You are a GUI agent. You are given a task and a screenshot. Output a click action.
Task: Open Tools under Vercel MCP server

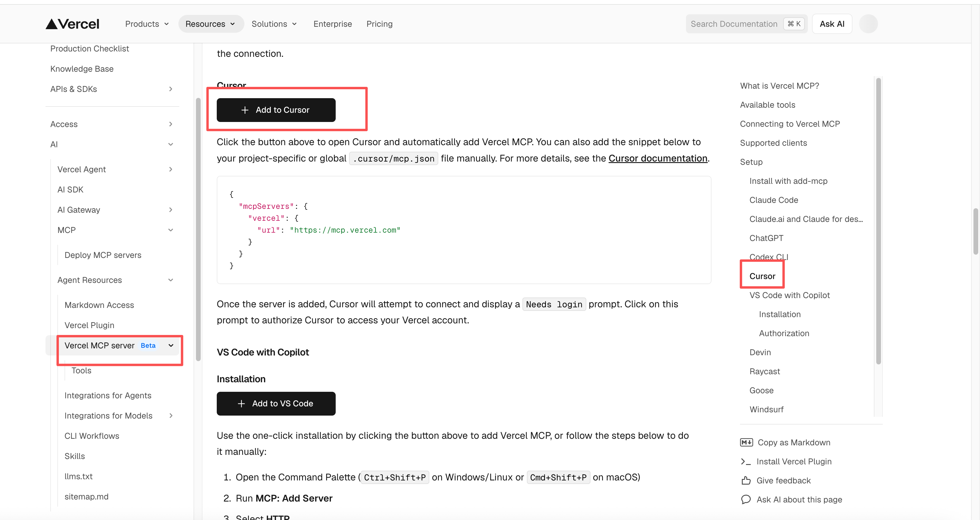coord(81,370)
